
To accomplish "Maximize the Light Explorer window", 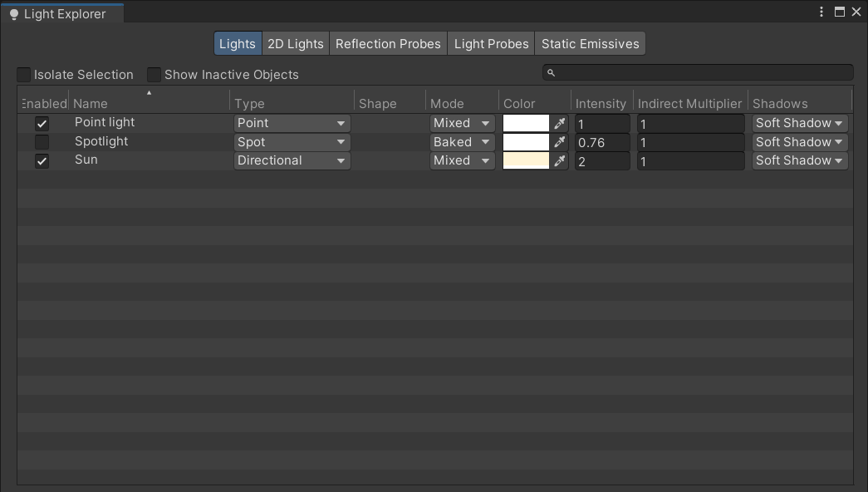I will [839, 12].
